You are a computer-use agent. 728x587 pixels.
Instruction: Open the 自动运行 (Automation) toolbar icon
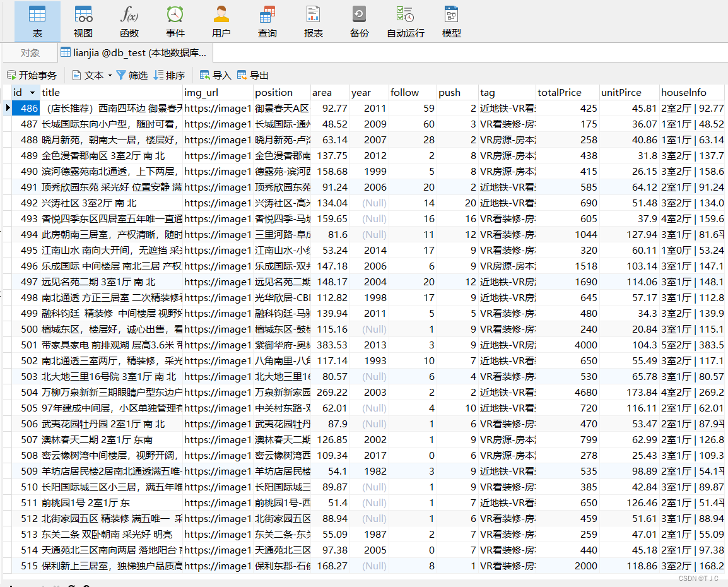pyautogui.click(x=406, y=21)
